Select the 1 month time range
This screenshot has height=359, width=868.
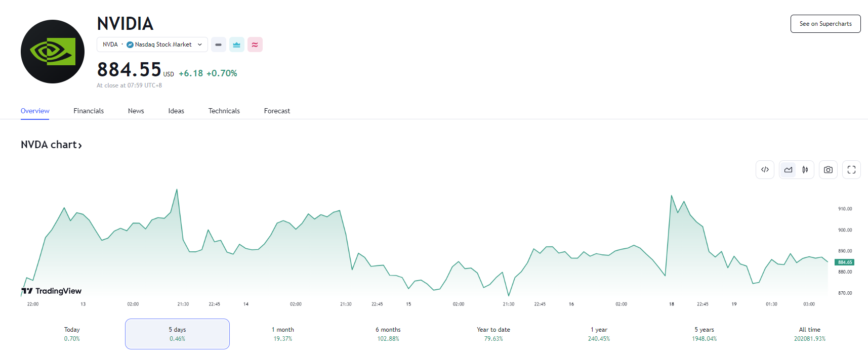[282, 334]
